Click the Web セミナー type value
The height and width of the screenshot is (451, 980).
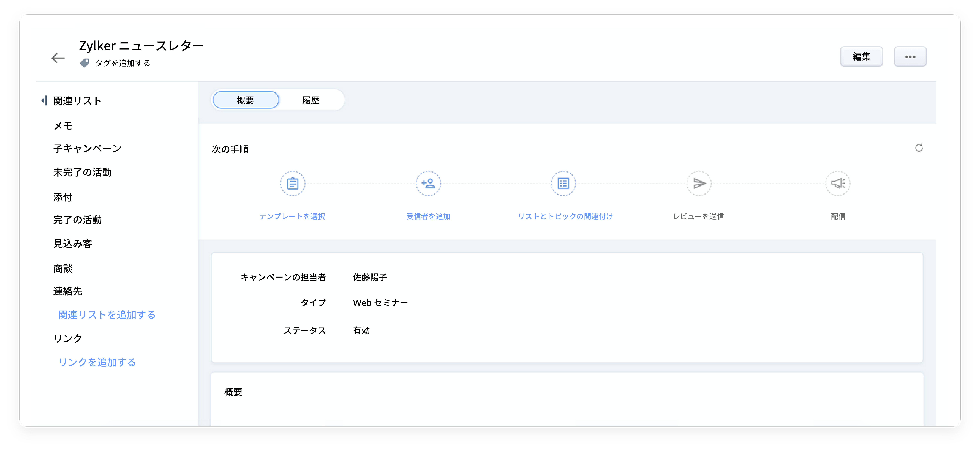tap(380, 303)
